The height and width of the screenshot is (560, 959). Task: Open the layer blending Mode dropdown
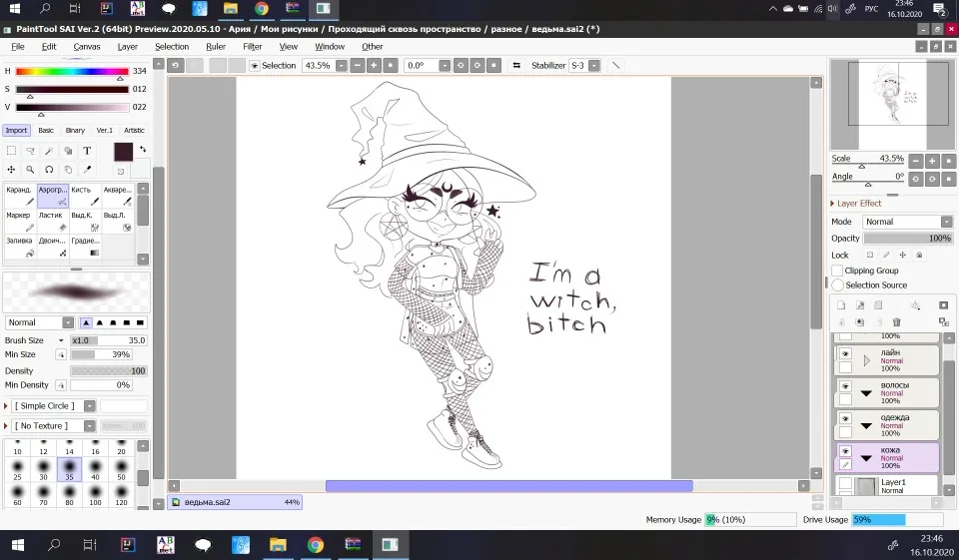[906, 222]
